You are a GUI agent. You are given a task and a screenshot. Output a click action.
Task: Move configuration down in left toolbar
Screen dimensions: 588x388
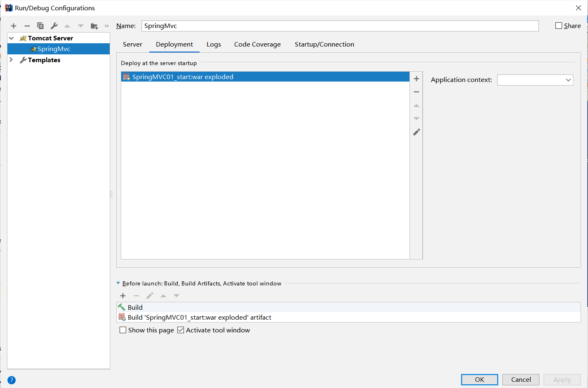tap(81, 26)
